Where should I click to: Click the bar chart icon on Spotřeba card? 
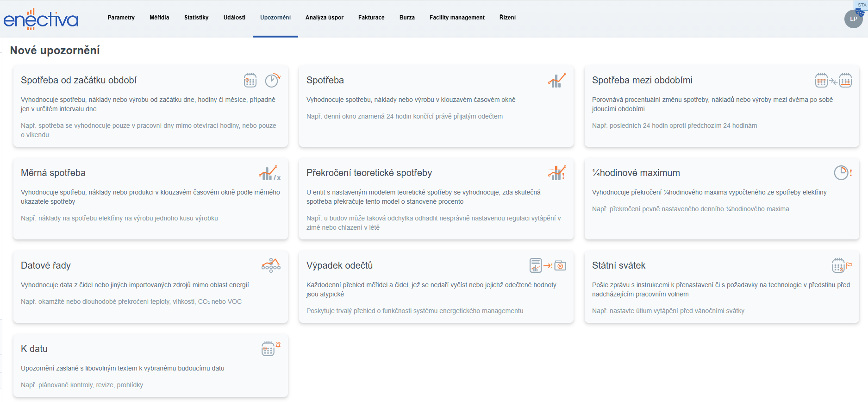coord(557,80)
